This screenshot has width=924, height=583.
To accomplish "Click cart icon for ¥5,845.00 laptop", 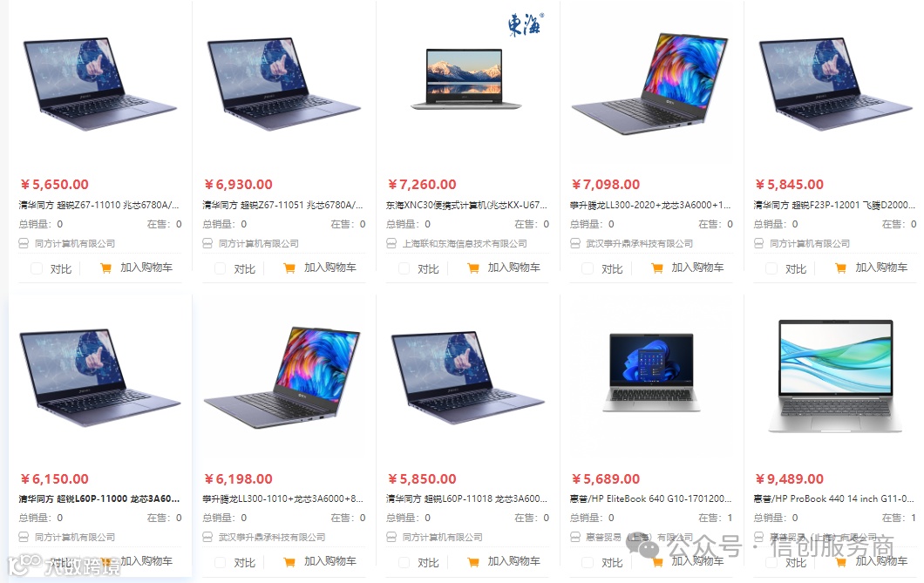I will click(x=841, y=268).
